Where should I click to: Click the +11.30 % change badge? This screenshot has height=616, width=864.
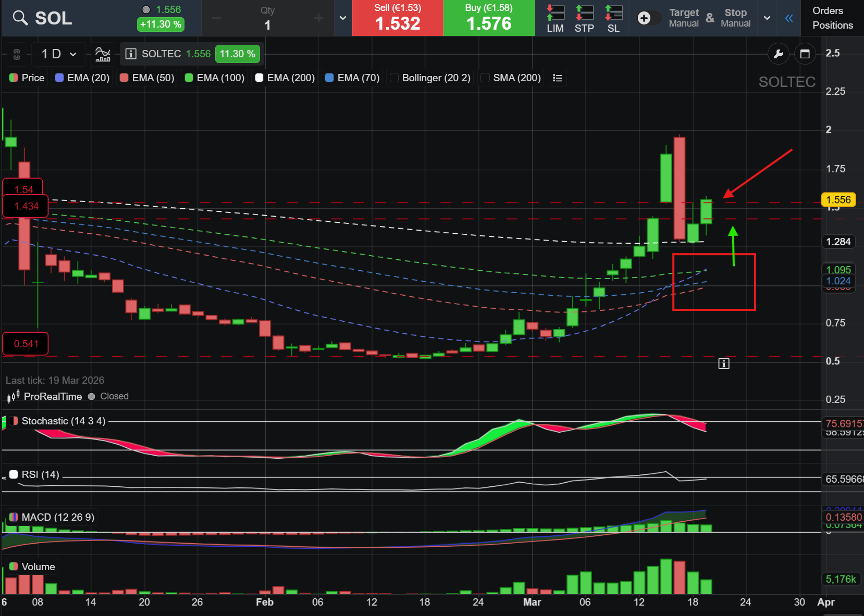tap(161, 24)
